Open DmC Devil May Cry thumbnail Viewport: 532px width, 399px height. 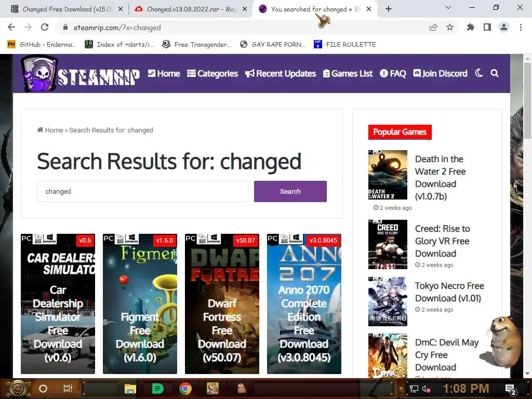click(388, 355)
